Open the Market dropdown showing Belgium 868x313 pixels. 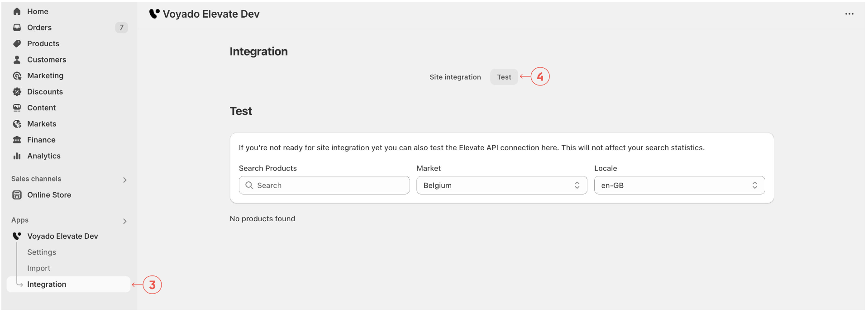tap(501, 185)
